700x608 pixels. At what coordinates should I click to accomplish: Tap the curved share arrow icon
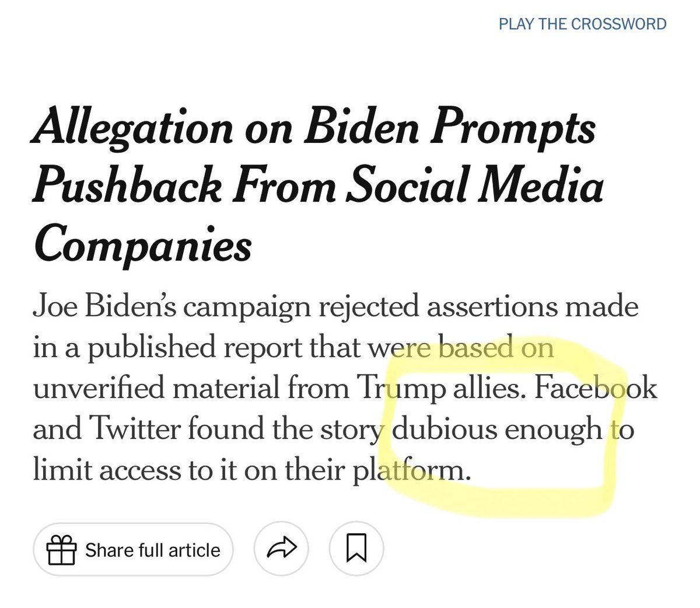[x=281, y=550]
